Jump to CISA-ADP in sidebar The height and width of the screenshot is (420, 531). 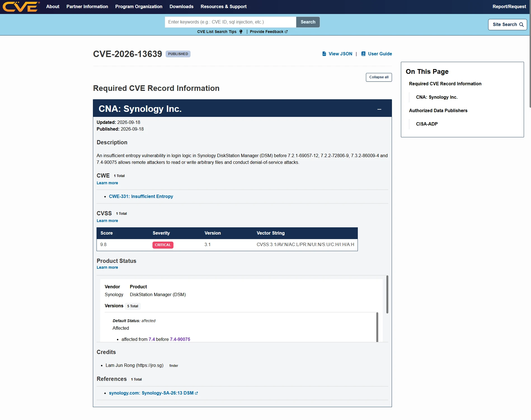tap(427, 124)
